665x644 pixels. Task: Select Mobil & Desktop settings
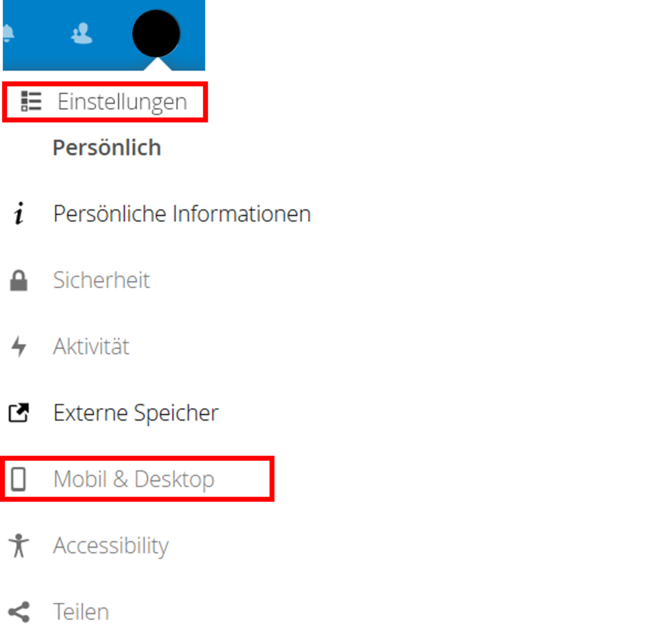(134, 479)
